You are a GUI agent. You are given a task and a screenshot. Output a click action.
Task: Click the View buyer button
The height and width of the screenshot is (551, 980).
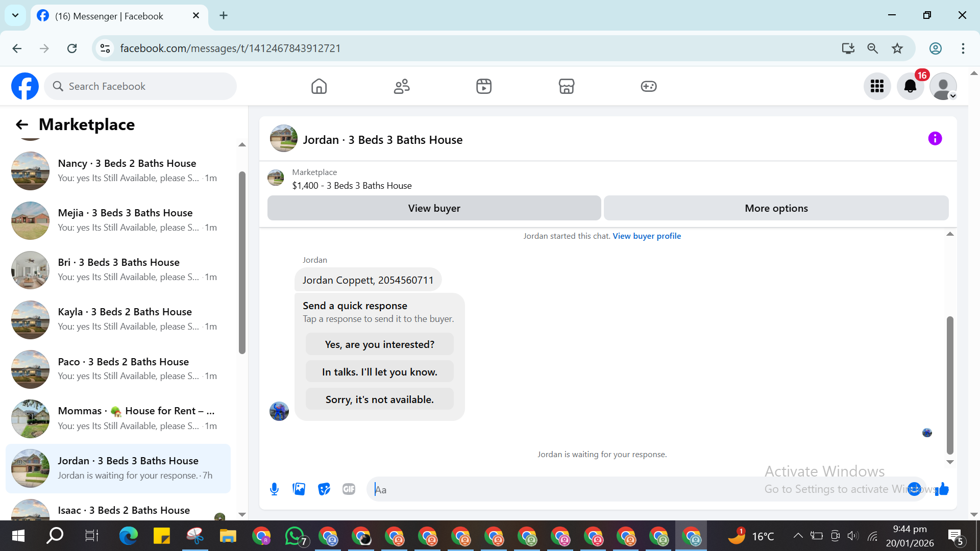click(434, 208)
